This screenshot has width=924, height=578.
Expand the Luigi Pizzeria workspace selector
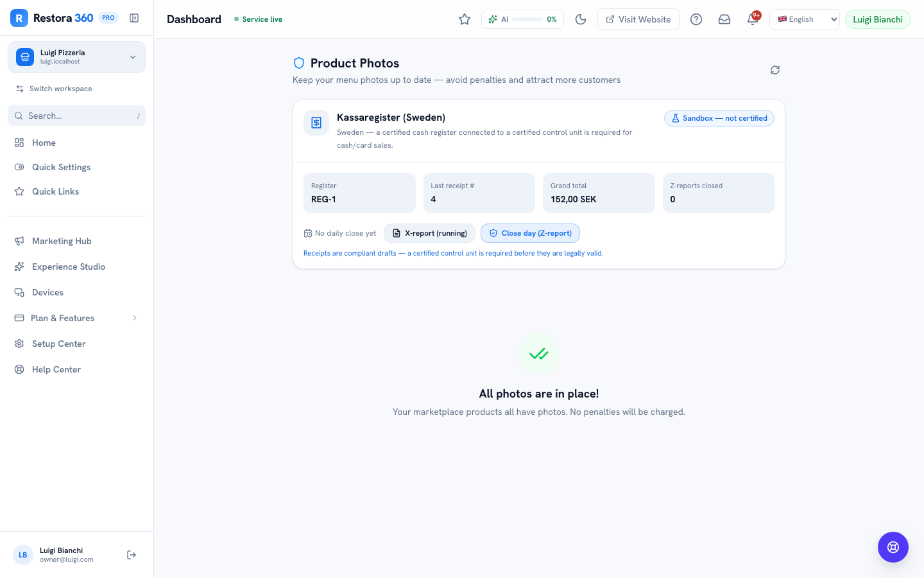click(76, 57)
